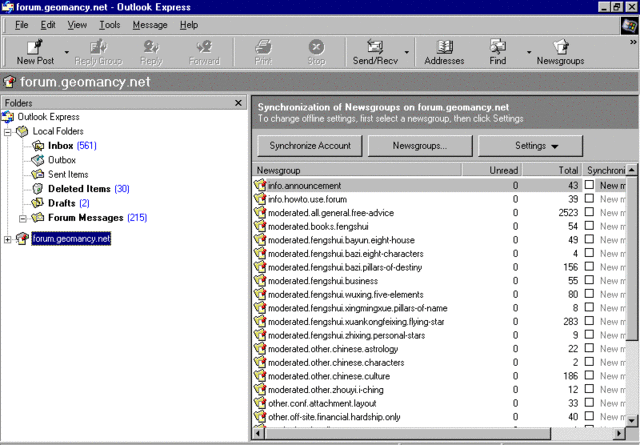Open the Send/Recv dropdown arrow
Viewport: 640px width, 445px height.
pyautogui.click(x=407, y=52)
